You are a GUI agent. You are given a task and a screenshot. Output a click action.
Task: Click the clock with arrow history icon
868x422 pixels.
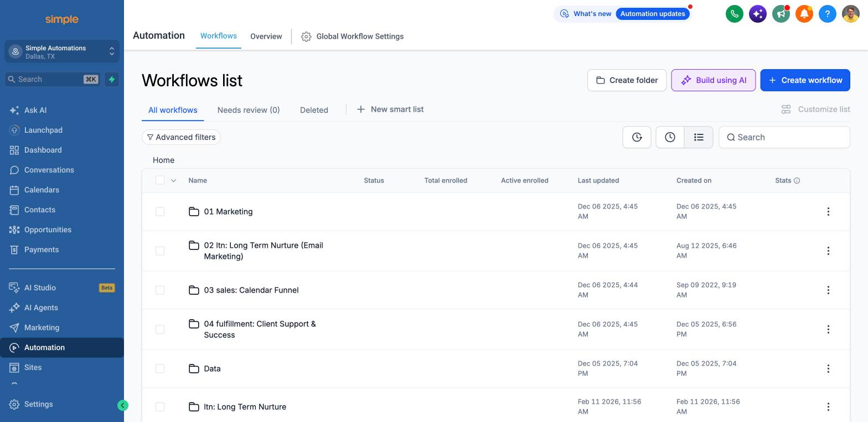pos(637,137)
